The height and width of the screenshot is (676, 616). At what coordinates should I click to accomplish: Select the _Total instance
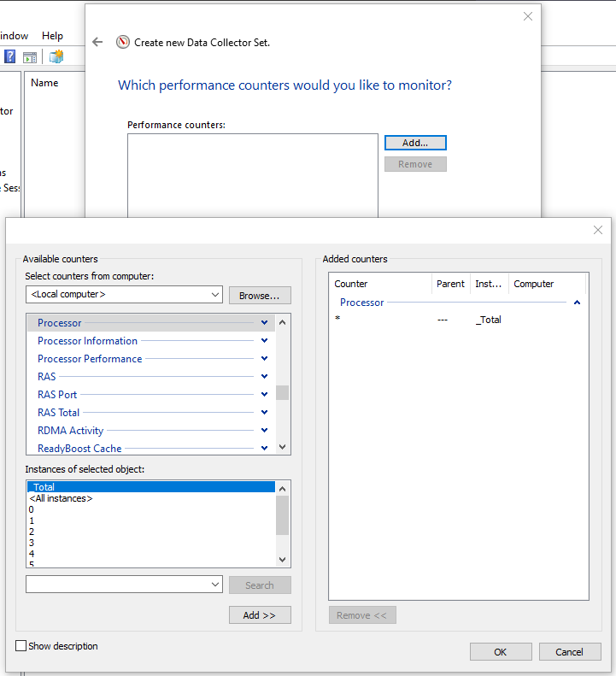pyautogui.click(x=151, y=487)
